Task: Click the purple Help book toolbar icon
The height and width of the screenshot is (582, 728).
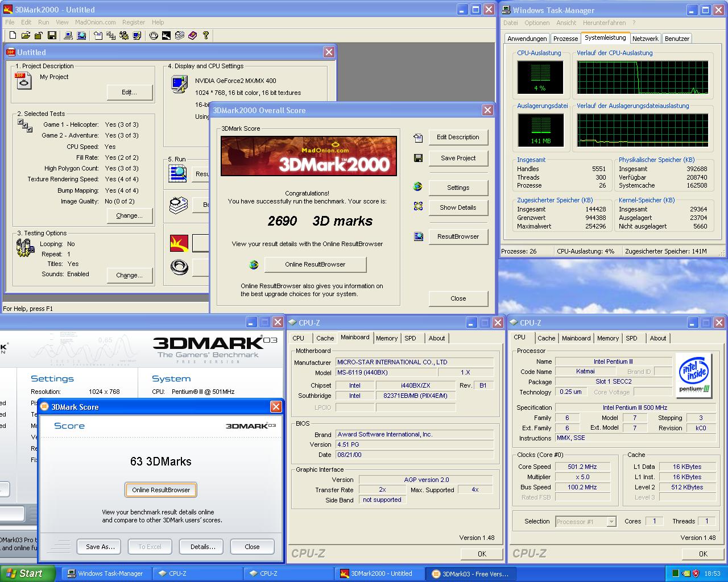Action: 193,35
